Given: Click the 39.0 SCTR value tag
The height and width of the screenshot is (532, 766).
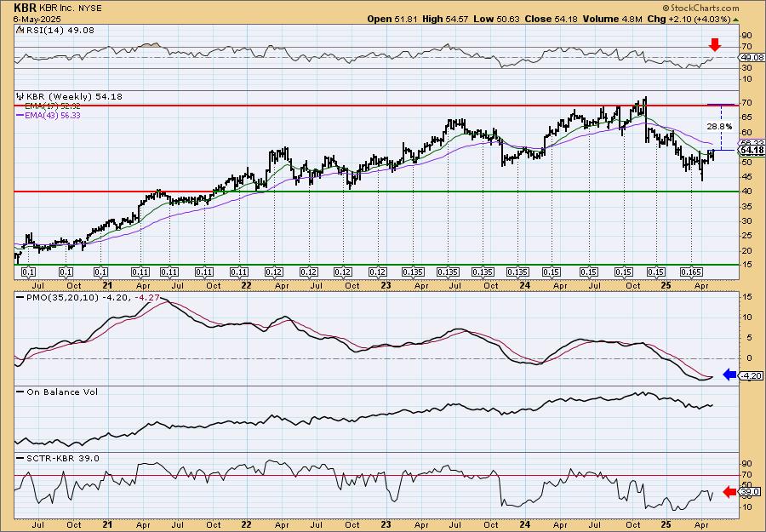Looking at the screenshot, I should (751, 491).
